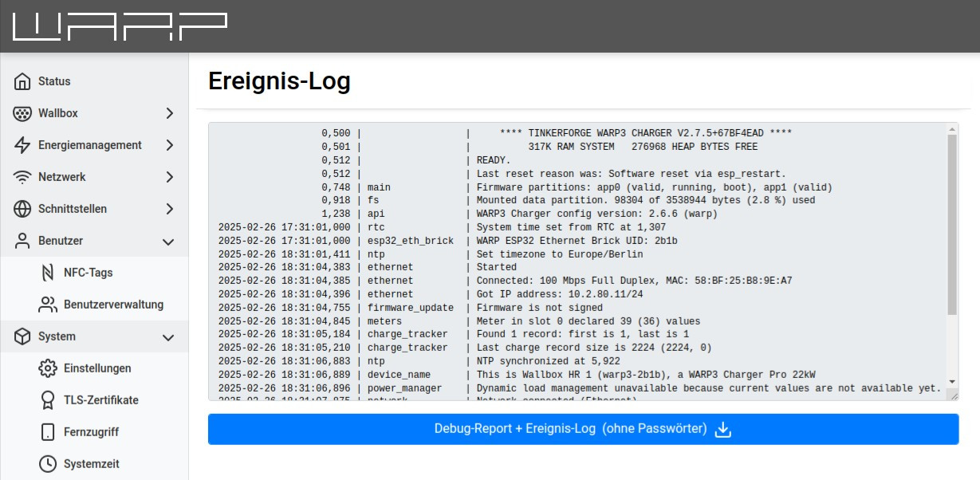This screenshot has width=980, height=480.
Task: Click the house icon next to Status
Action: click(x=22, y=81)
